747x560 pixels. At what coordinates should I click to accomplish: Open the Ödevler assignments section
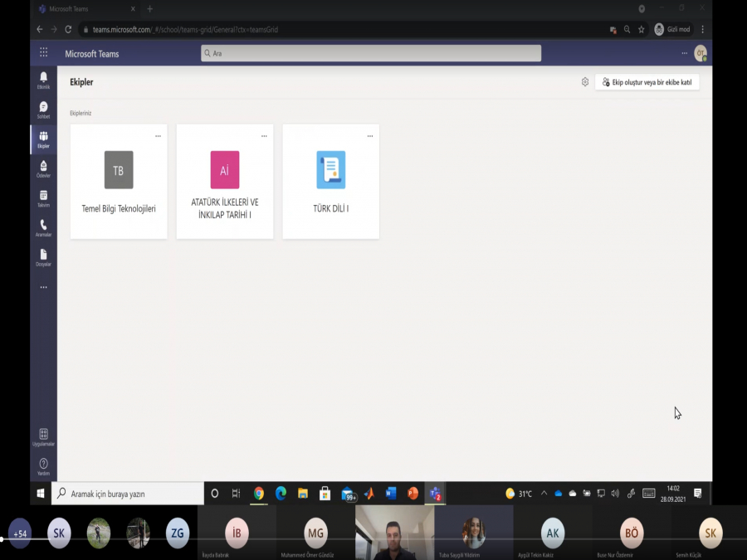43,169
